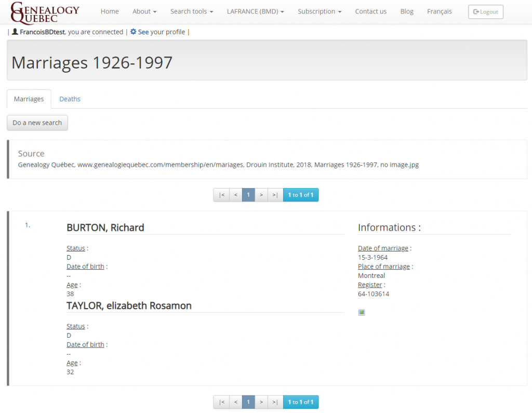Open the LAFRANCE (BMD) dropdown
The width and height of the screenshot is (532, 413).
pyautogui.click(x=255, y=11)
